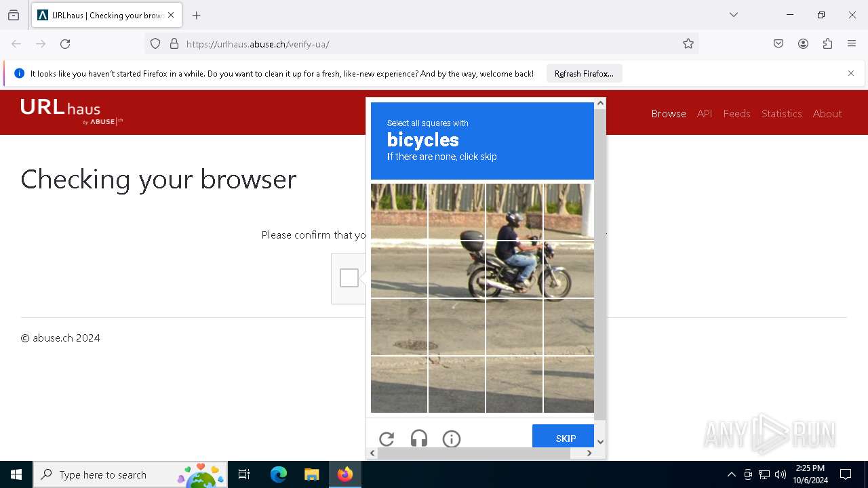Screen dimensions: 868x488
Task: Open the taskbar clock showing 2:25 PM
Action: (x=810, y=474)
